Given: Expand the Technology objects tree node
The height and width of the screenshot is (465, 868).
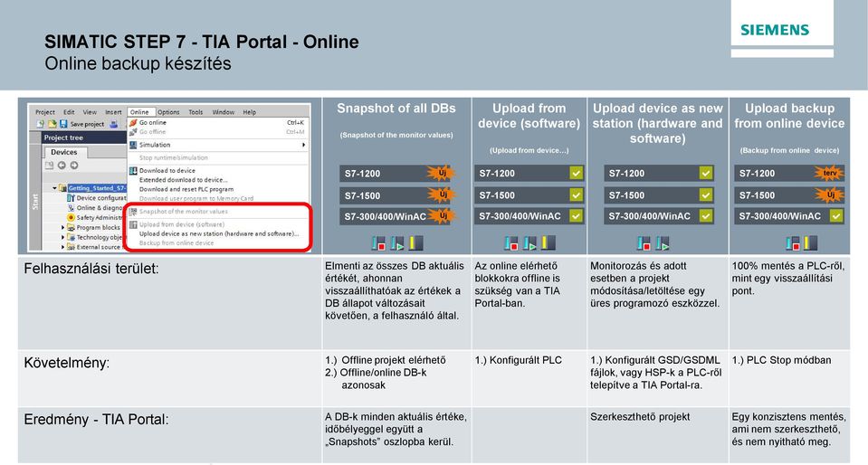Looking at the screenshot, I should coord(62,237).
